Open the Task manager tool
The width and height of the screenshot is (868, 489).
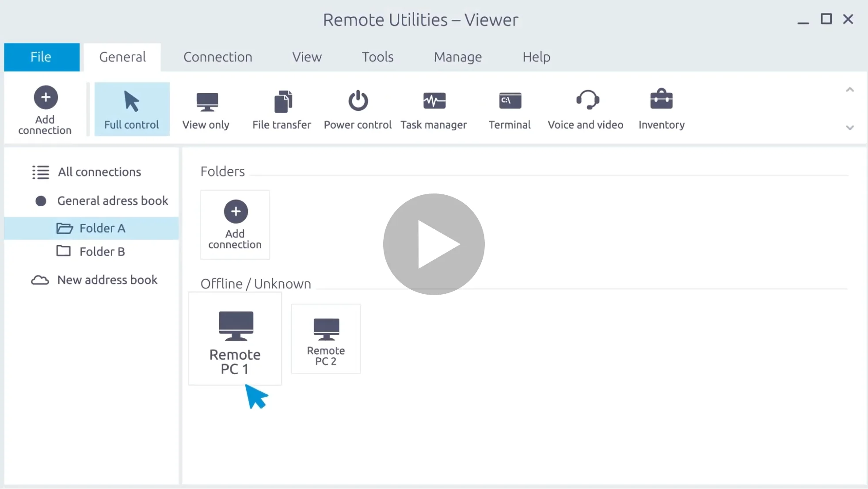434,109
